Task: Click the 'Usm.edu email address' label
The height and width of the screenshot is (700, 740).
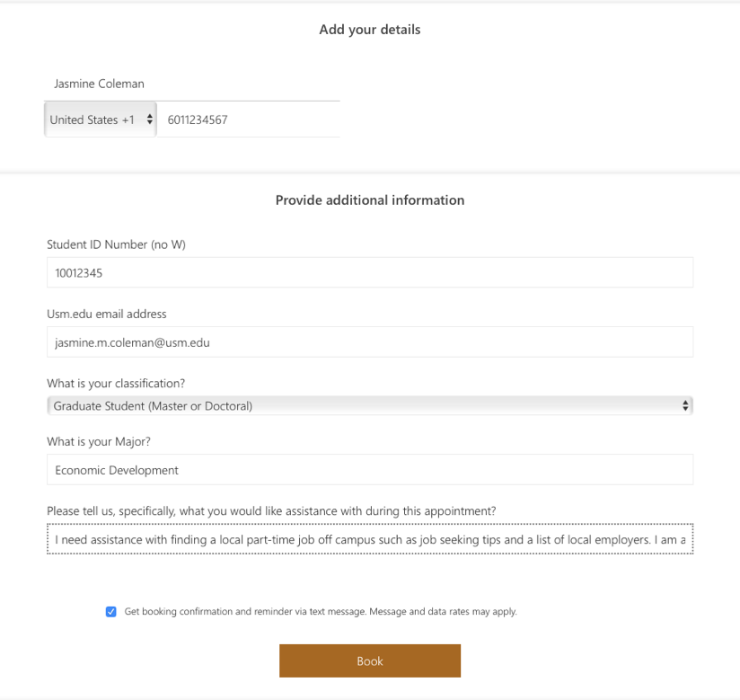Action: click(x=107, y=315)
